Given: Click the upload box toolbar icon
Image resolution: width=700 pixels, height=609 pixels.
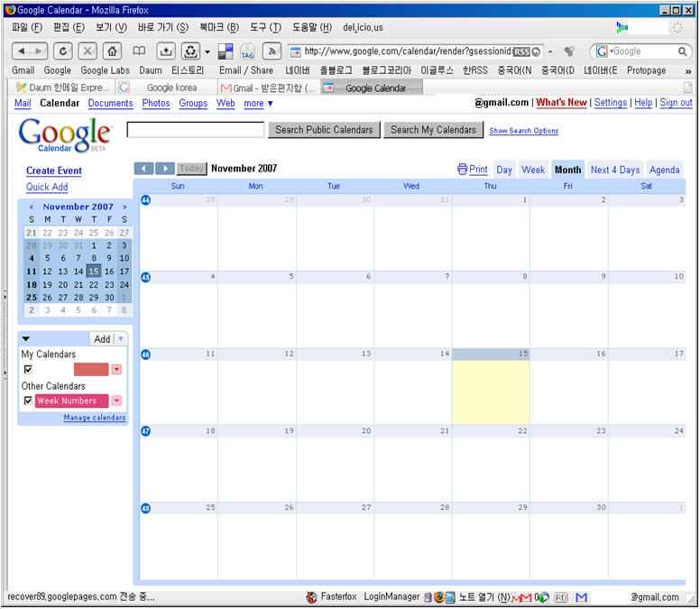Looking at the screenshot, I should pyautogui.click(x=166, y=51).
